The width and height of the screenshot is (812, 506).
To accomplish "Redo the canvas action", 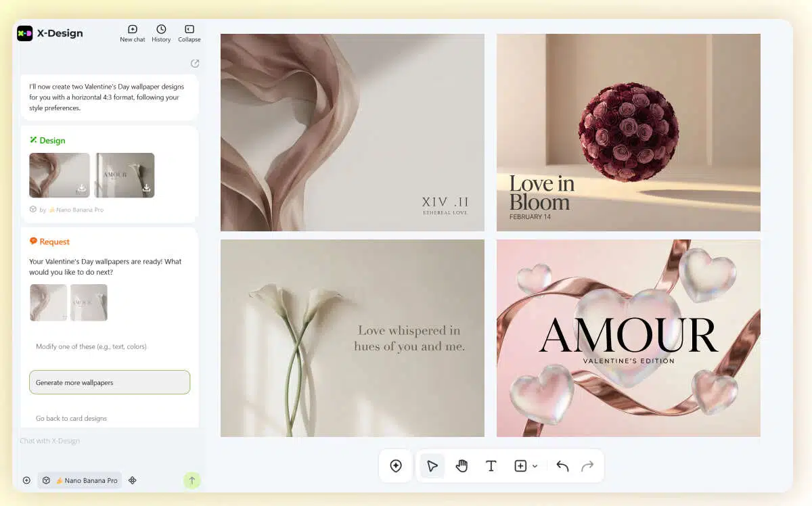I will pyautogui.click(x=587, y=465).
